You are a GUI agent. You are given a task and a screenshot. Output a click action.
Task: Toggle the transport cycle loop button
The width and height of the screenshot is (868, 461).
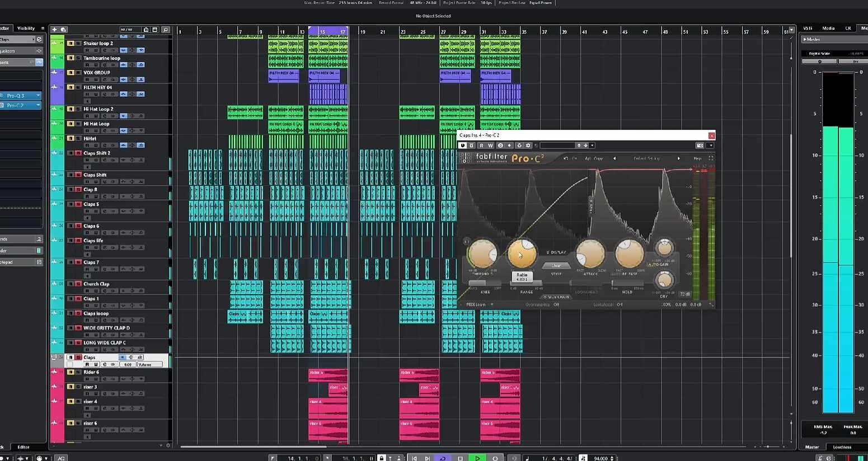point(442,458)
